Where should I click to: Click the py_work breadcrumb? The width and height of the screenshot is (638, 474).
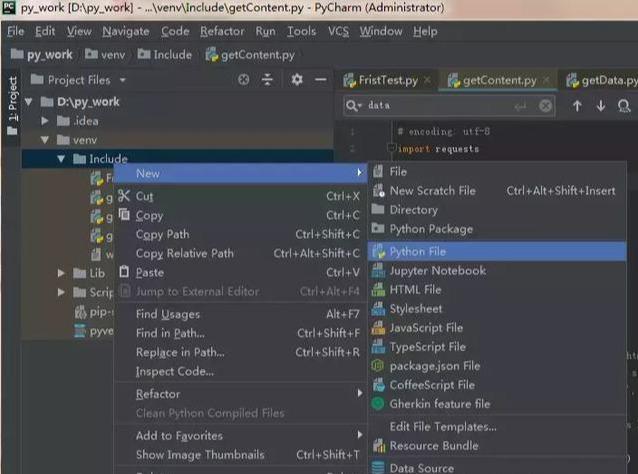coord(42,55)
